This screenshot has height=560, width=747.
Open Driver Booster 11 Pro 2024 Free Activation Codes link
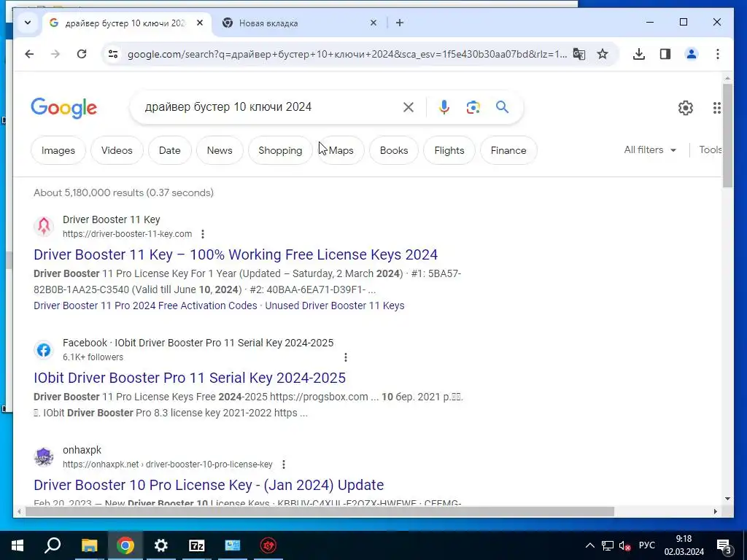(x=145, y=306)
